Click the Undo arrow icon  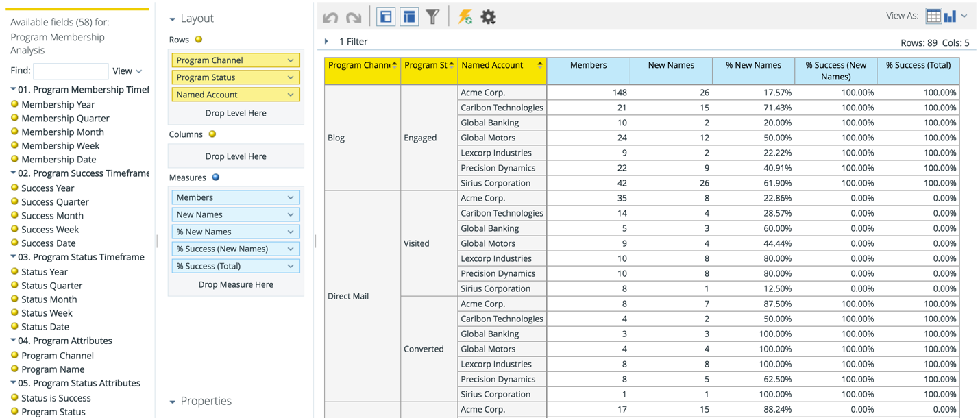tap(330, 17)
